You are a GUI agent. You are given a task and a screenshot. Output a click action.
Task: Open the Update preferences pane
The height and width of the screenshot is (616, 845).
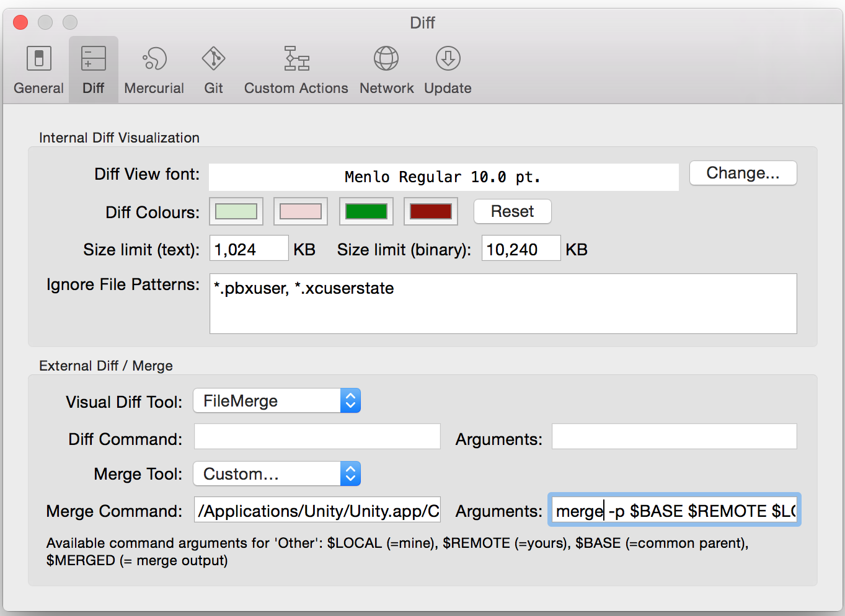click(x=448, y=69)
